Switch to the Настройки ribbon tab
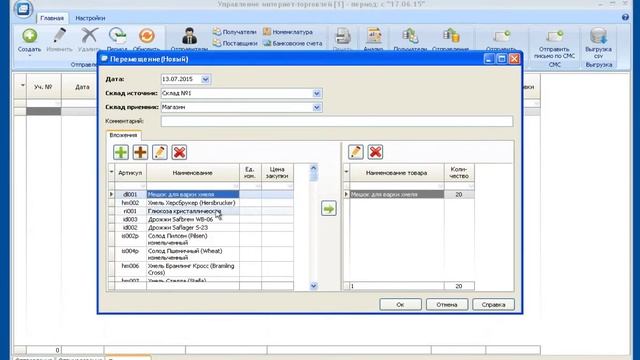Screen dimensions: 640x360 click(90, 18)
